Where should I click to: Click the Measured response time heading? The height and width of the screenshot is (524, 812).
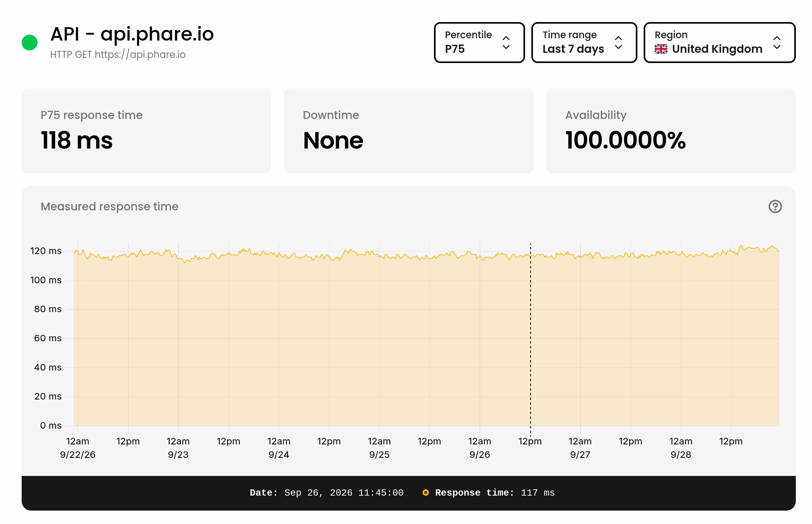[x=110, y=206]
